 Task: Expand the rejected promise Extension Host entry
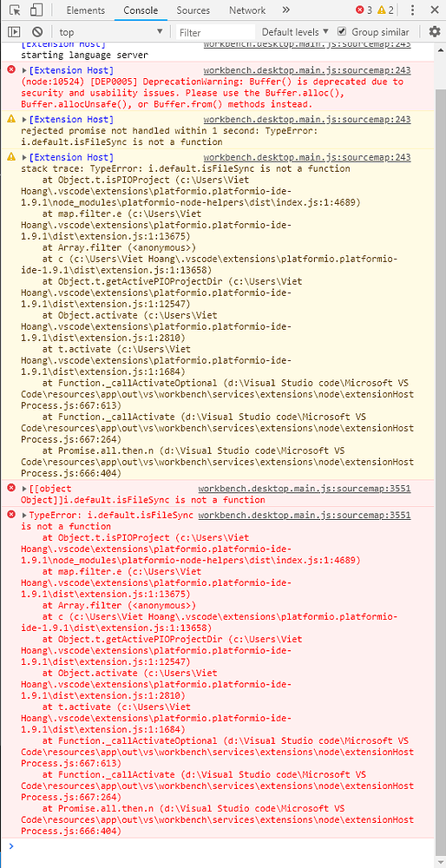24,120
